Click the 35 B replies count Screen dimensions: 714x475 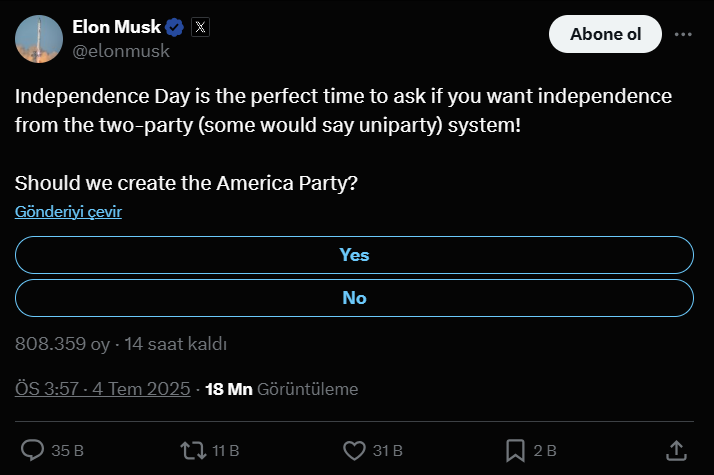point(67,450)
